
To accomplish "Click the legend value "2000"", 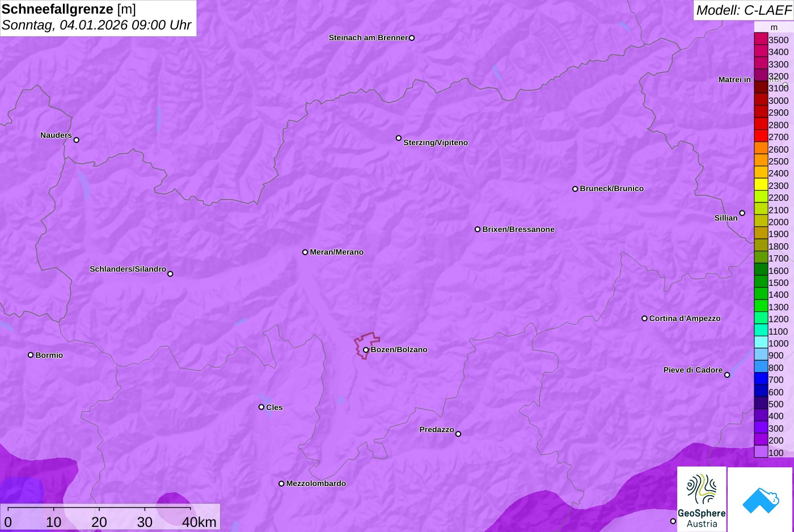I will point(779,222).
